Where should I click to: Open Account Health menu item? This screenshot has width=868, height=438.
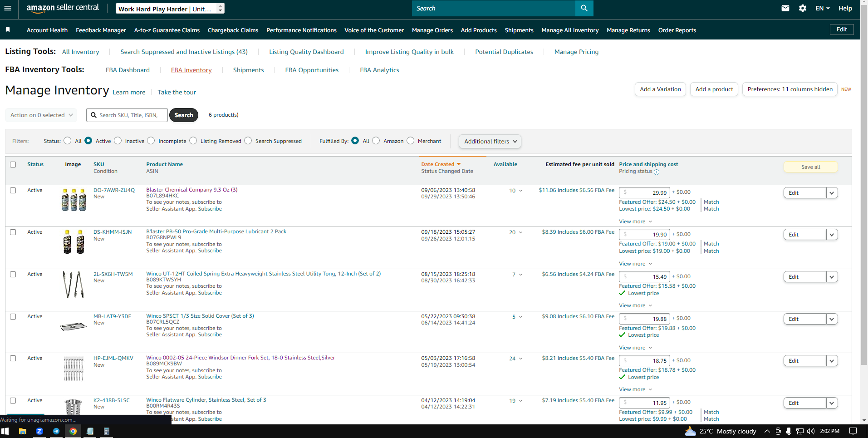coord(47,30)
